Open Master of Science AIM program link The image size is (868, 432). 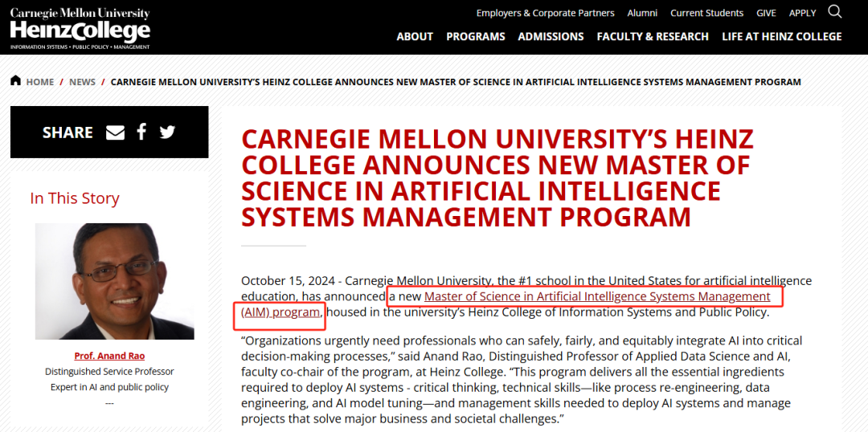506,304
